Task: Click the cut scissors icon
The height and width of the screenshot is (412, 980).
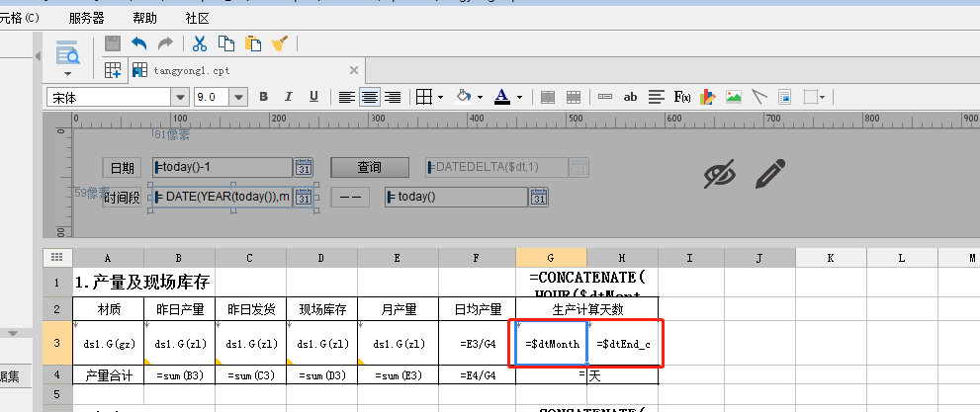Action: 200,43
